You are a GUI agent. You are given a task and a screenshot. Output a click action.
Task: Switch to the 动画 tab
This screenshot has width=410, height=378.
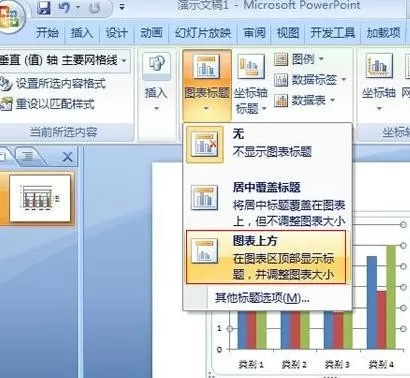[151, 33]
